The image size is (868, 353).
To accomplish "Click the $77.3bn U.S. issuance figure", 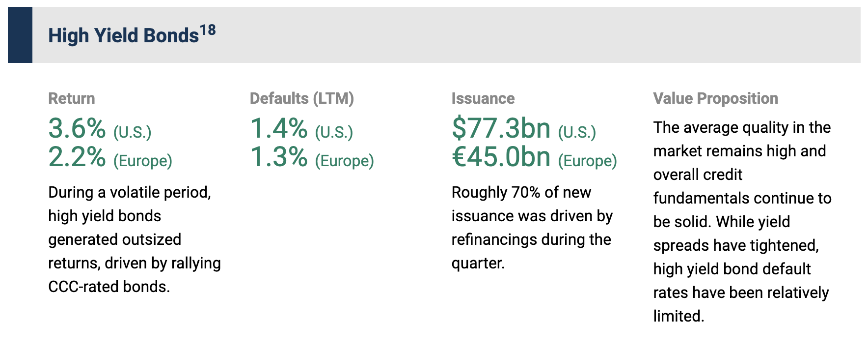I will [501, 129].
